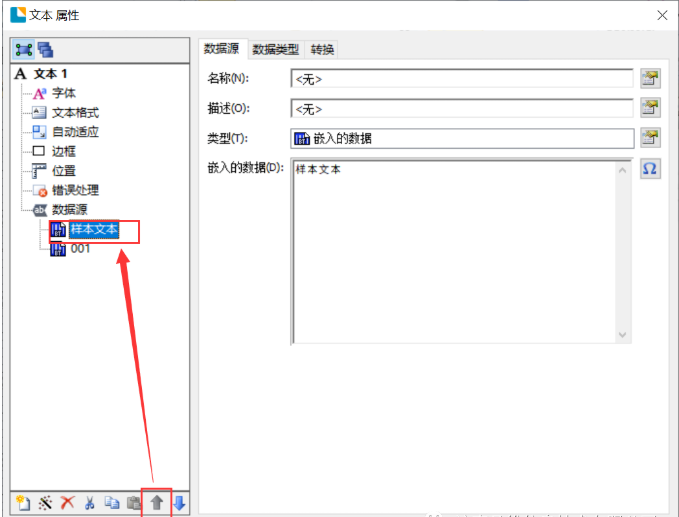Insert symbol using the Ω button
679x517 pixels.
[650, 169]
